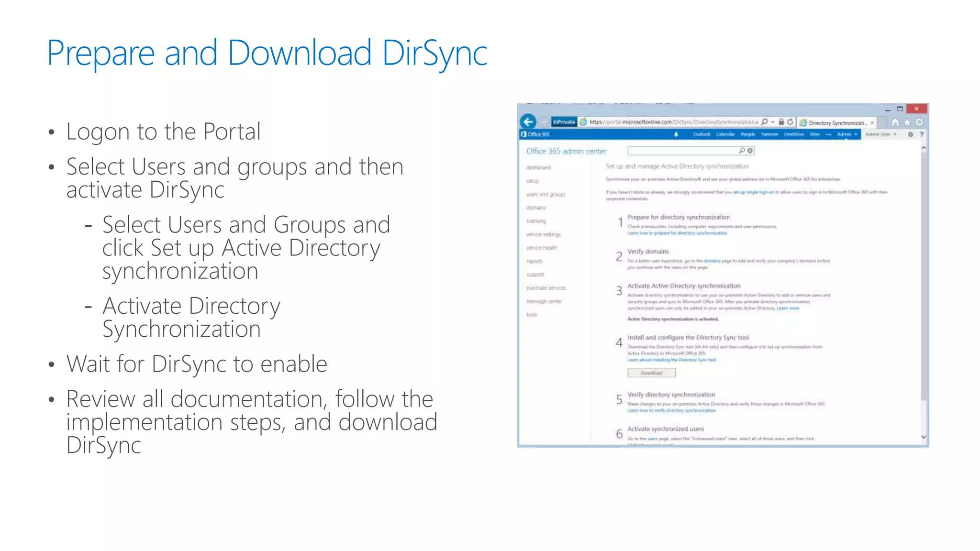
Task: Click the Office 365 logo
Action: pos(535,134)
